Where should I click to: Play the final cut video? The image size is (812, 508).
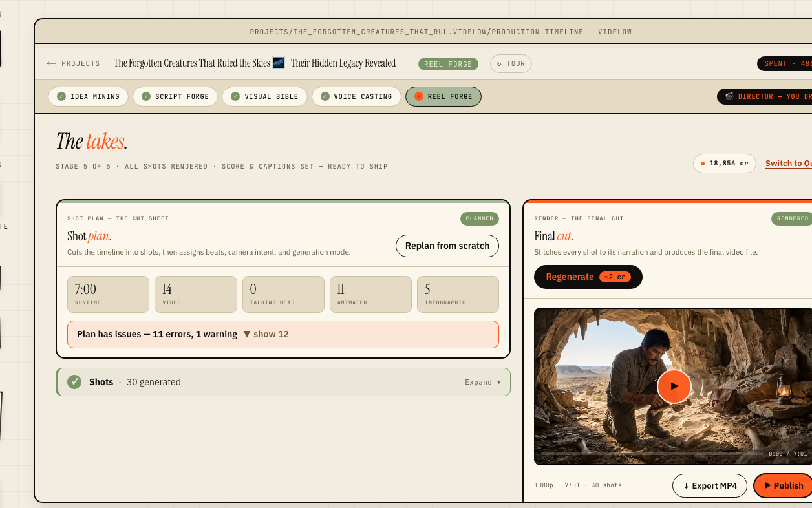[674, 386]
